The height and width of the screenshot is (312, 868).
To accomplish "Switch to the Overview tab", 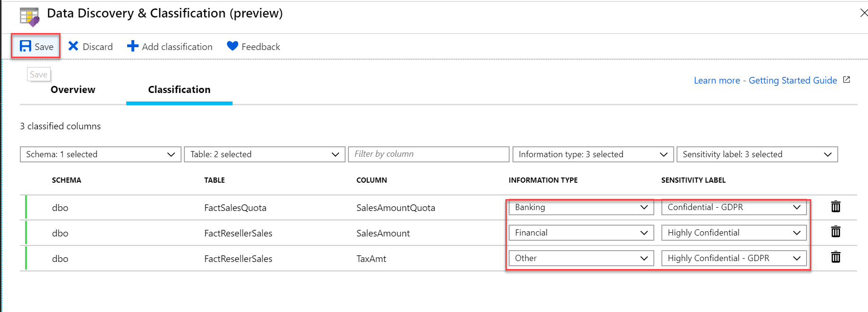I will (73, 90).
